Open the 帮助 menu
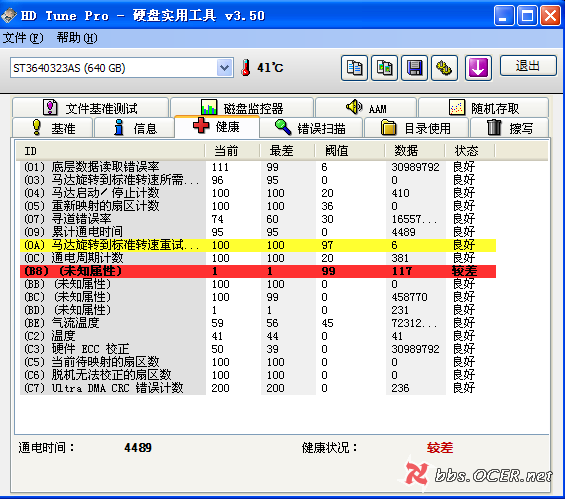This screenshot has height=499, width=565. pyautogui.click(x=77, y=38)
